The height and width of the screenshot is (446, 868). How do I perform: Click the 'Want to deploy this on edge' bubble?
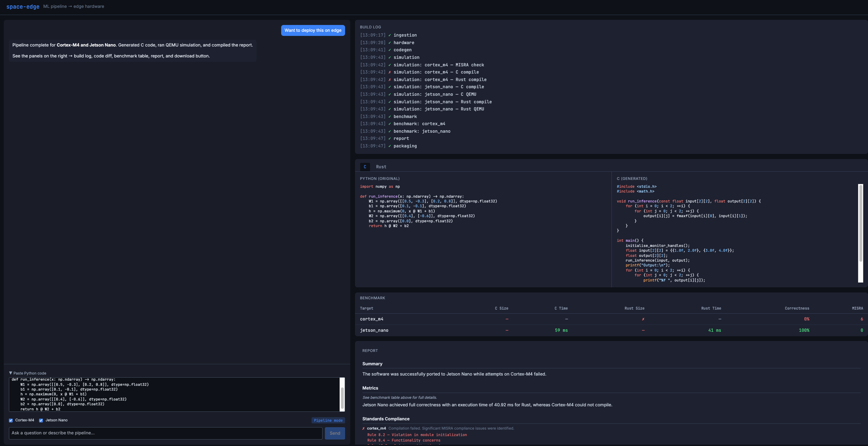313,30
